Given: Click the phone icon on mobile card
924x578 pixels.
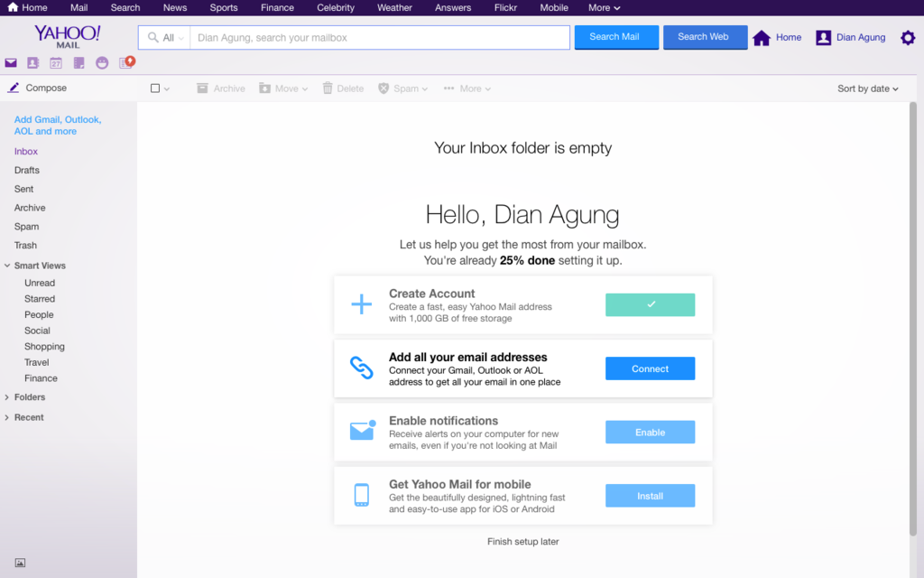Looking at the screenshot, I should coord(361,495).
